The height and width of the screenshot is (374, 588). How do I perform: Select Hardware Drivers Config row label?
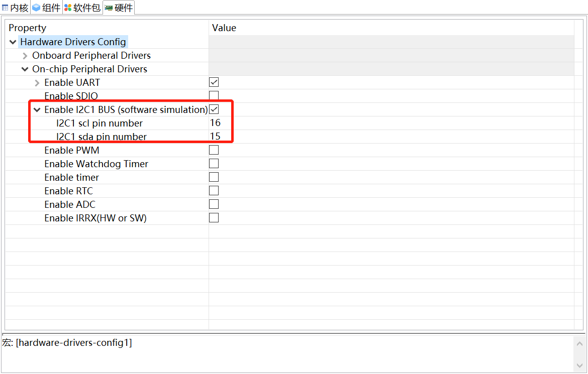73,42
